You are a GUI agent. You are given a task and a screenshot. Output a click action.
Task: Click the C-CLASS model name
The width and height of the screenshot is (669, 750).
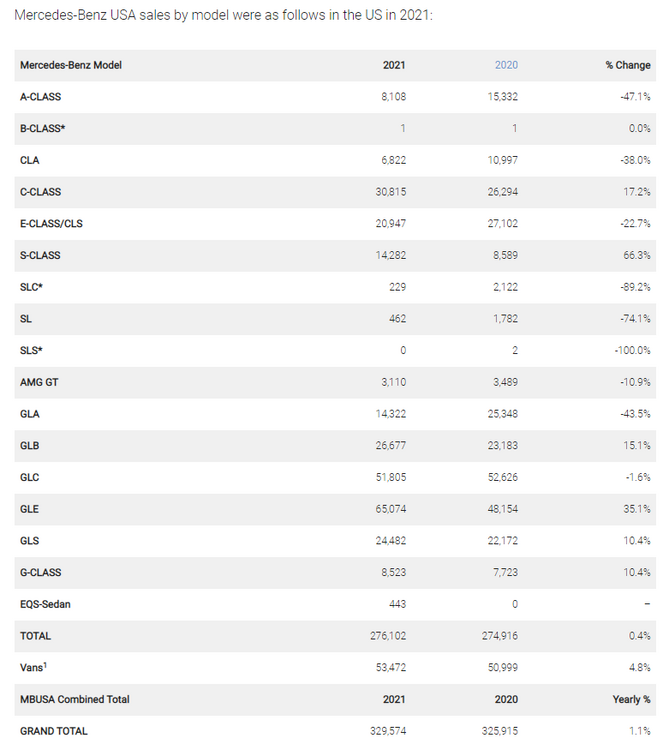tap(41, 192)
